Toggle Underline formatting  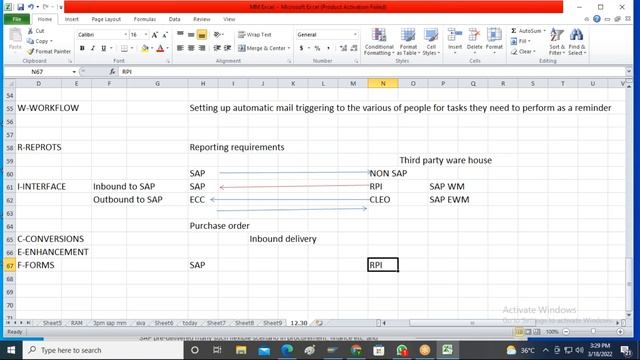(x=104, y=48)
